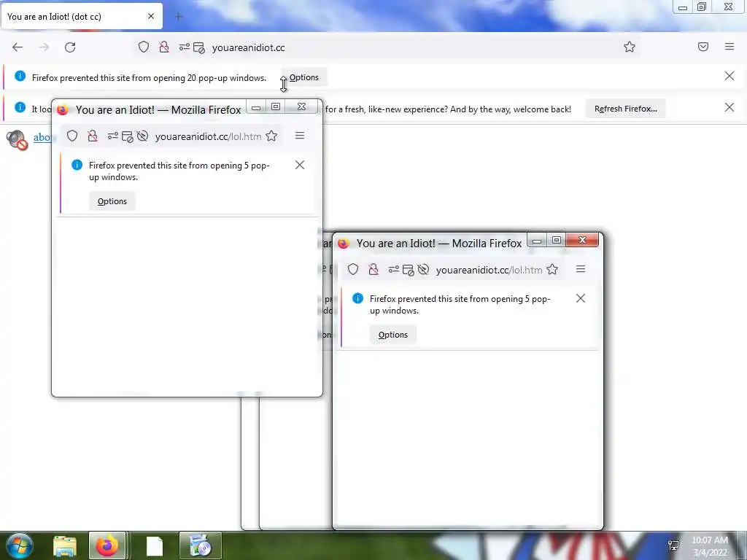This screenshot has height=560, width=747.
Task: Open hamburger menu in right popup window
Action: [580, 269]
